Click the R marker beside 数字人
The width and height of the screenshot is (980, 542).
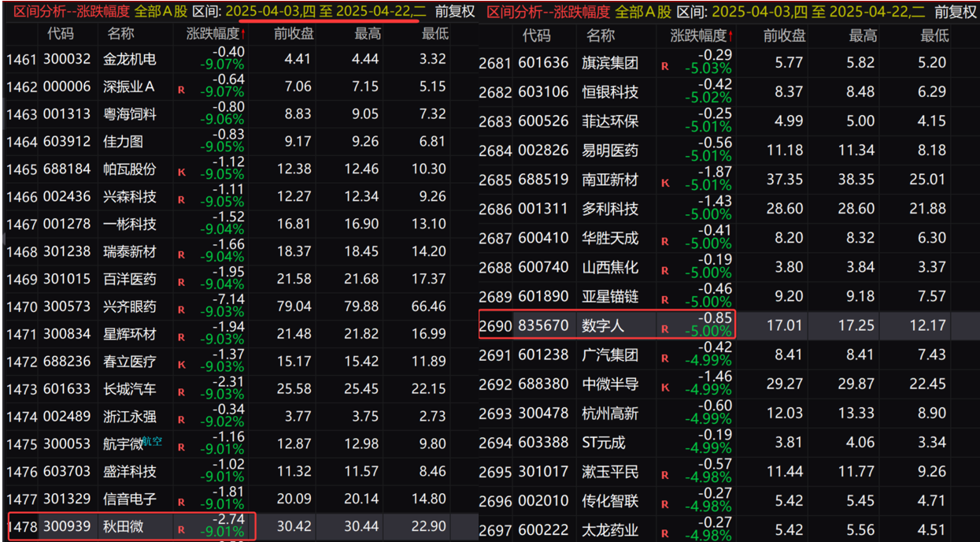(x=665, y=329)
